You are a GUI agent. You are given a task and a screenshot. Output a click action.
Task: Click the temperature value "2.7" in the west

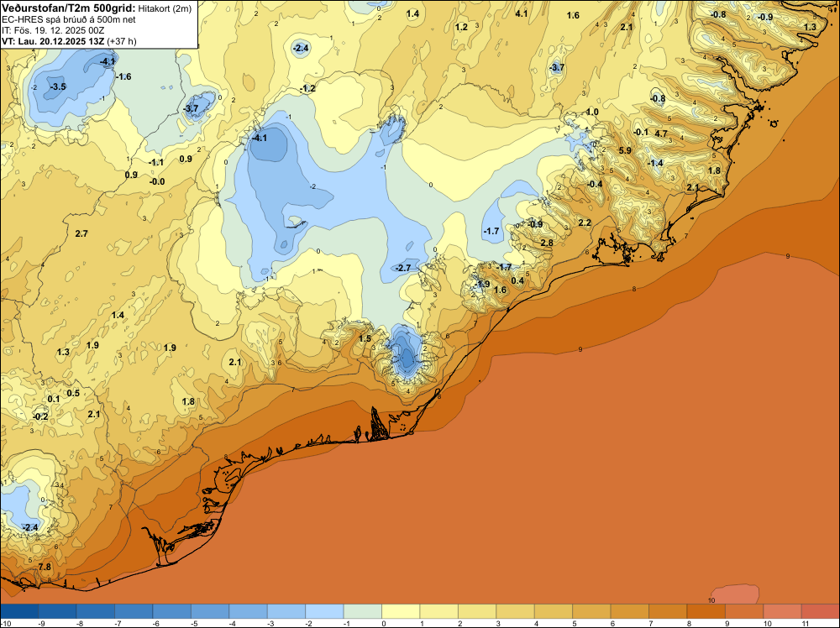tap(81, 234)
